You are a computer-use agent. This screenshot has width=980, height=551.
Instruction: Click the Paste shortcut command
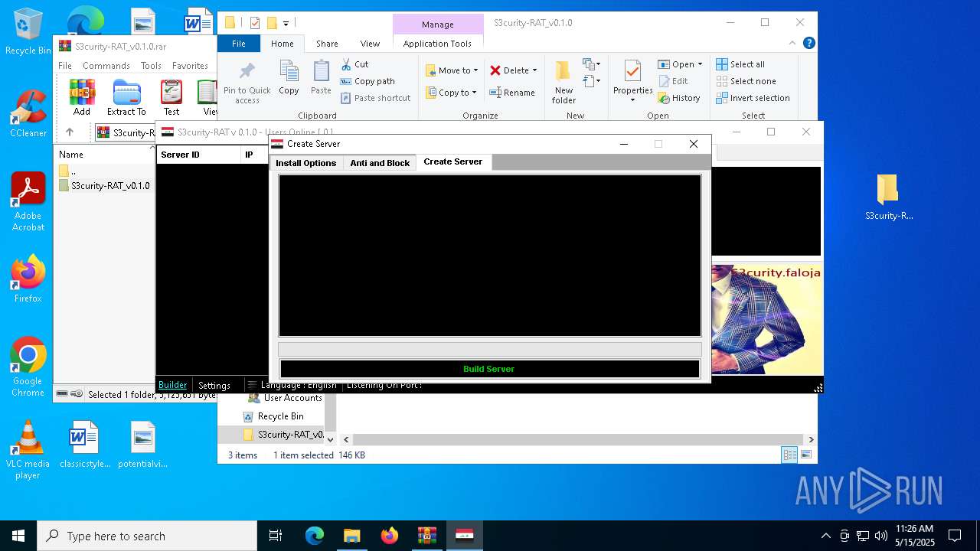click(x=375, y=98)
